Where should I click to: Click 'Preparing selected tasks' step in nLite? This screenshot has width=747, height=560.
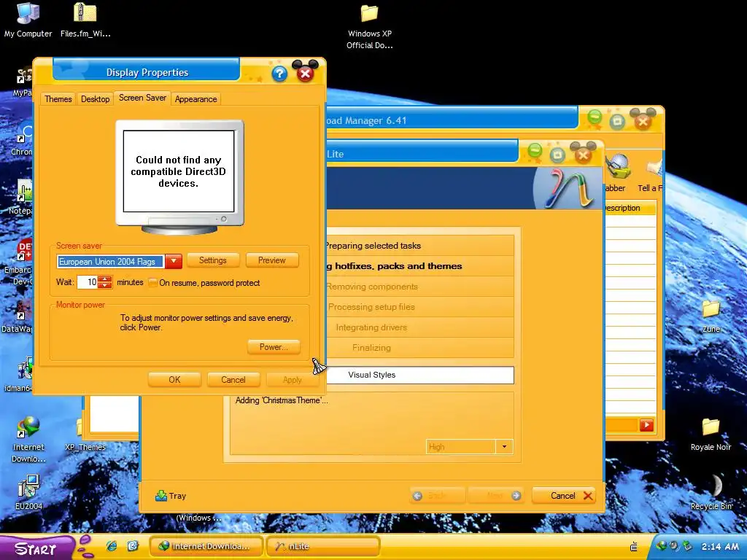[373, 246]
